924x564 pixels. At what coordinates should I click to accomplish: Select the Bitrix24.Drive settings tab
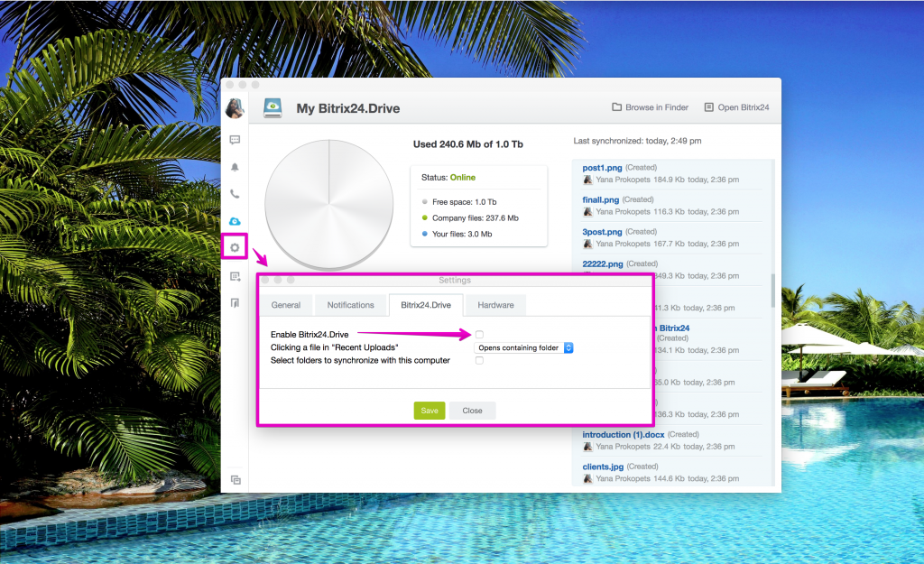[426, 305]
